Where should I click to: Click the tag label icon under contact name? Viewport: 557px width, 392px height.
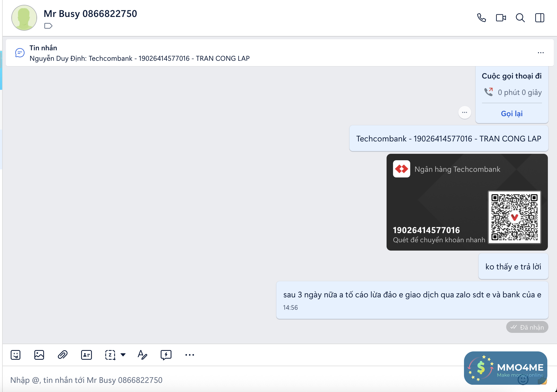click(x=48, y=26)
